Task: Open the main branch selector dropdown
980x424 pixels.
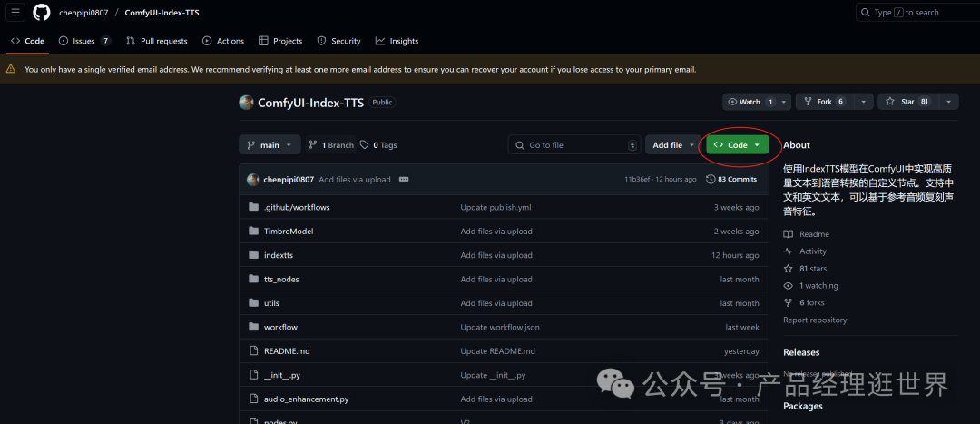Action: [x=269, y=144]
